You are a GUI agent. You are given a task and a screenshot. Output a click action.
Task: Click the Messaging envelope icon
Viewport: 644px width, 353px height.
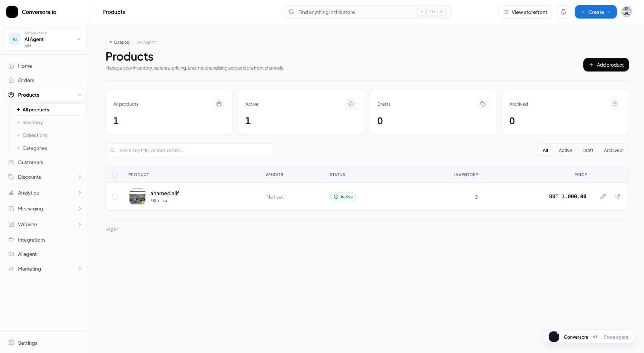[x=11, y=208]
